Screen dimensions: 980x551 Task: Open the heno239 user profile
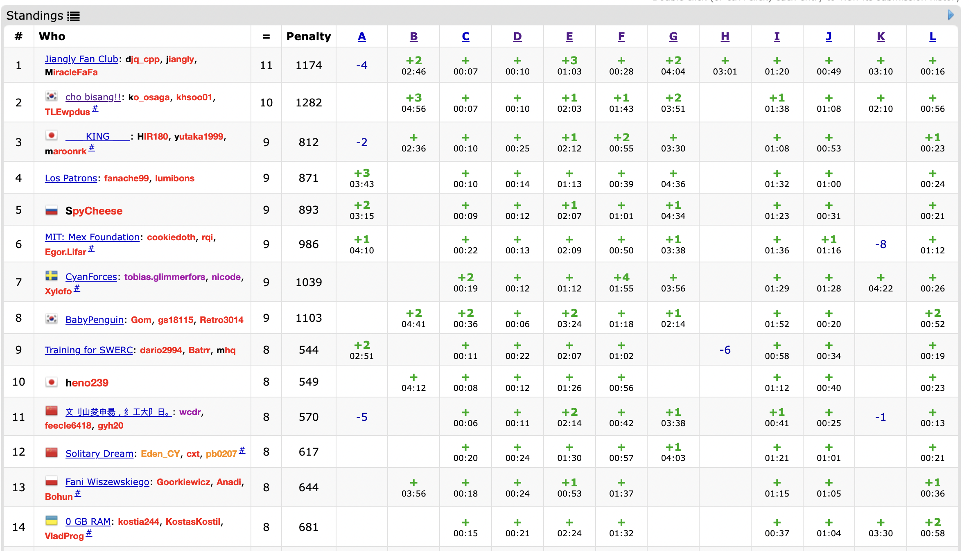[x=87, y=383]
